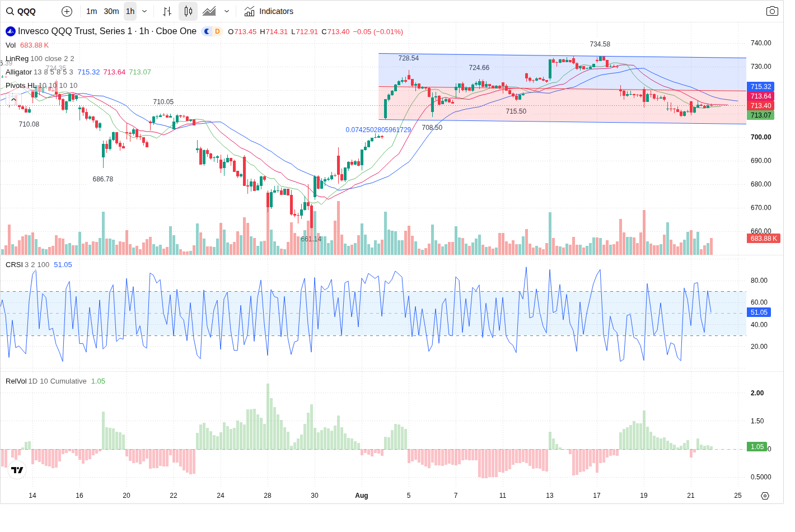Click the 0.0742502805961729 LinReg value label
Viewport: 795px width, 532px height.
tap(378, 130)
